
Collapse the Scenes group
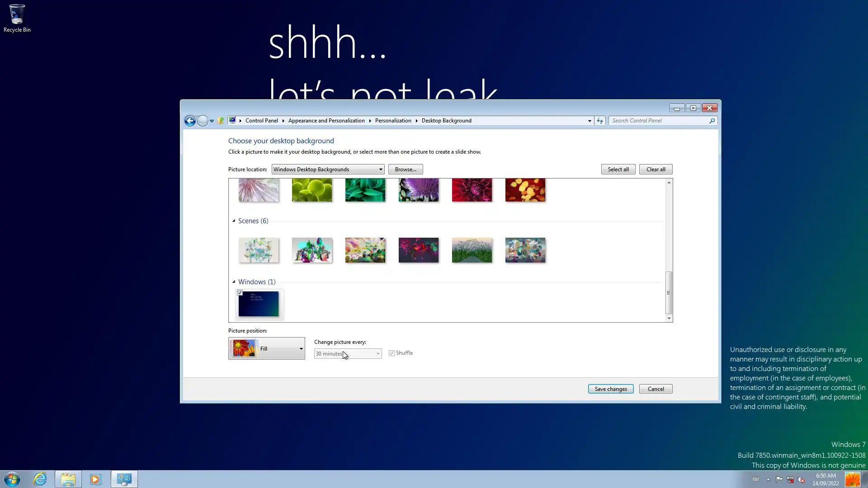[x=234, y=221]
